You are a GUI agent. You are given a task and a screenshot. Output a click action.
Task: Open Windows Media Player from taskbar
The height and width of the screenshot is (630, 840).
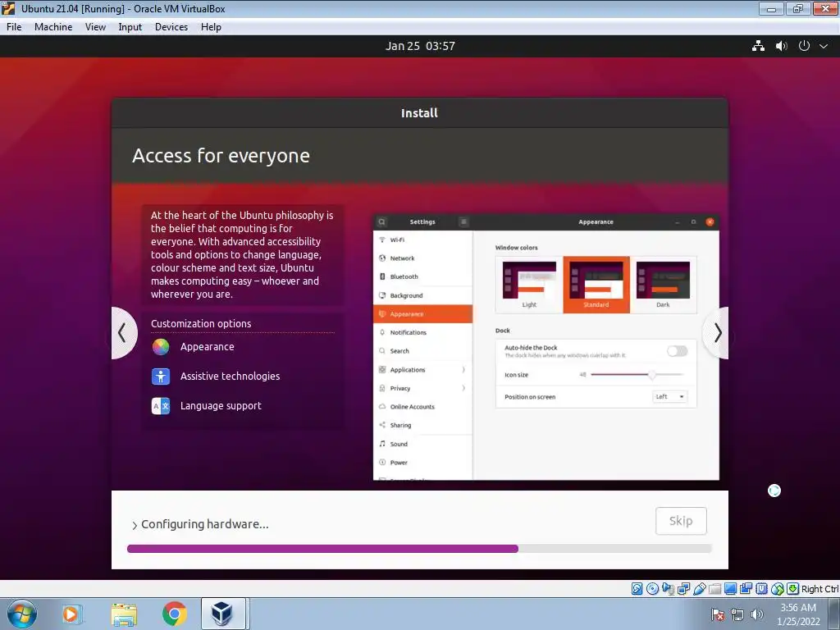point(71,614)
